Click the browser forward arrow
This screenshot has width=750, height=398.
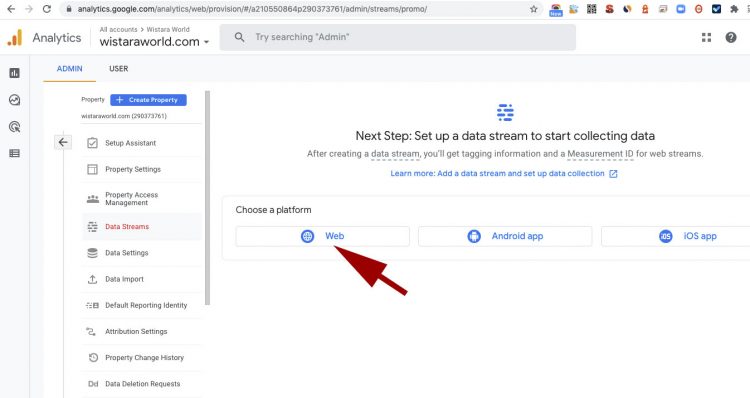[x=29, y=9]
